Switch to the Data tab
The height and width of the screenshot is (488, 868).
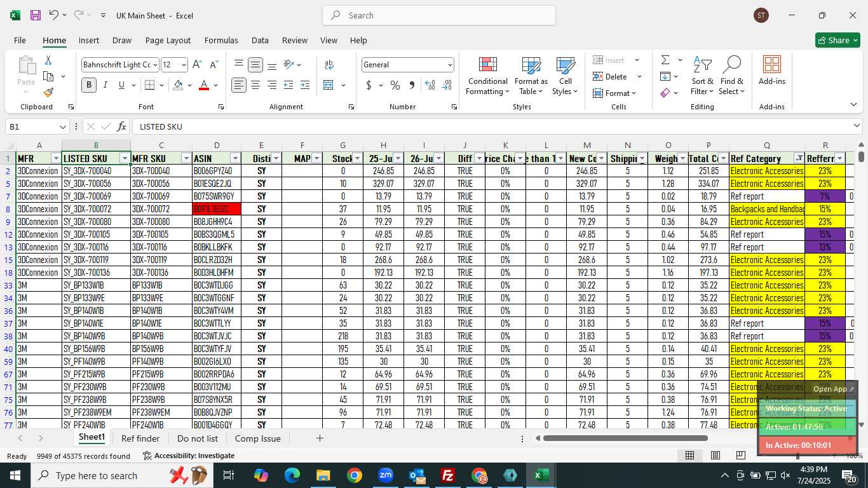pyautogui.click(x=260, y=40)
